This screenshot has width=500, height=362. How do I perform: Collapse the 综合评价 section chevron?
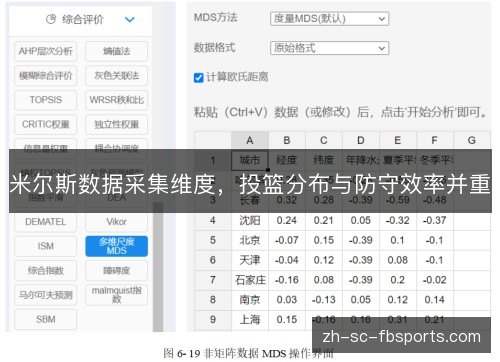[x=130, y=20]
